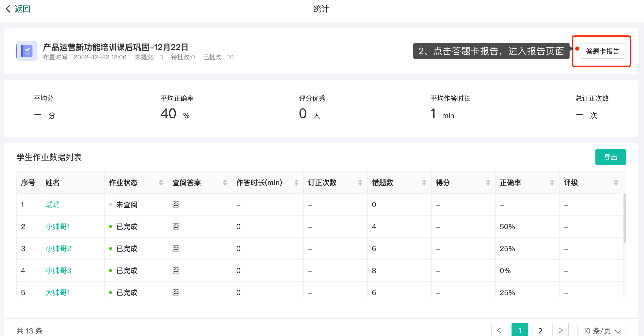Click the 50% accuracy cell
Image resolution: width=644 pixels, height=336 pixels.
[507, 227]
